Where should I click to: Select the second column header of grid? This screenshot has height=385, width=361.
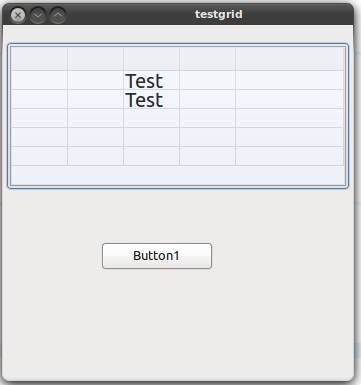click(x=151, y=59)
